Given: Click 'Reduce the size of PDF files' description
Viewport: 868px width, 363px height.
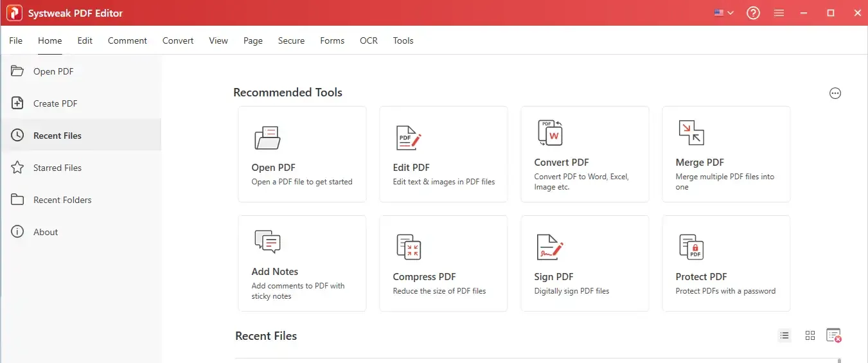Looking at the screenshot, I should click(439, 291).
